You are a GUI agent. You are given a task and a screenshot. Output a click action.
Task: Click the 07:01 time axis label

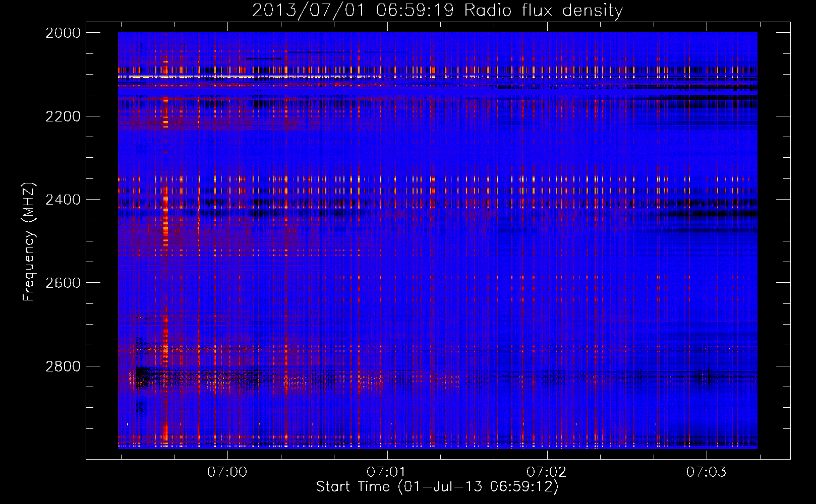coord(387,472)
